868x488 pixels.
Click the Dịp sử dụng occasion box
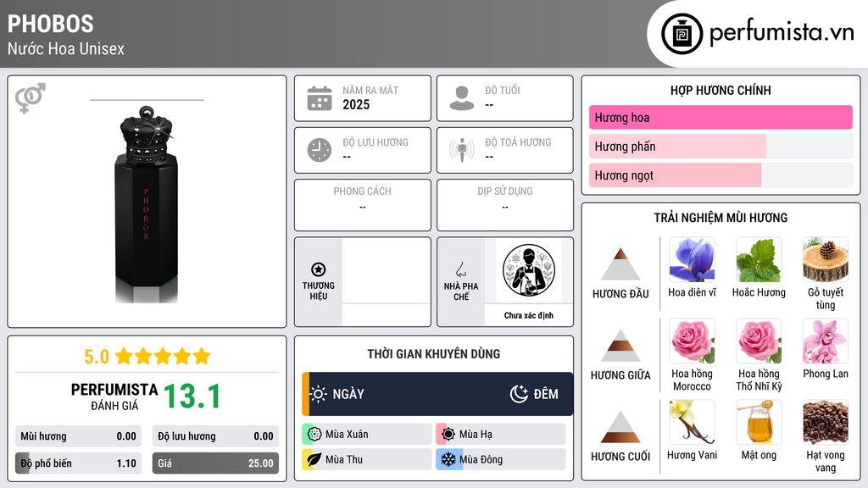[x=505, y=205]
